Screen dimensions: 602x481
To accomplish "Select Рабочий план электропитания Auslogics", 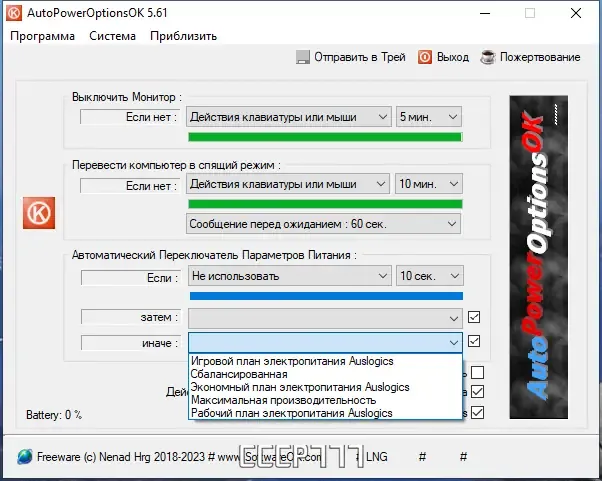I will (x=325, y=413).
